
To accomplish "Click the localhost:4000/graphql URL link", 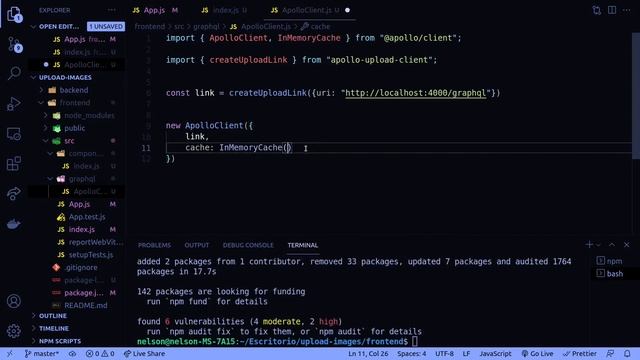I will (x=416, y=93).
